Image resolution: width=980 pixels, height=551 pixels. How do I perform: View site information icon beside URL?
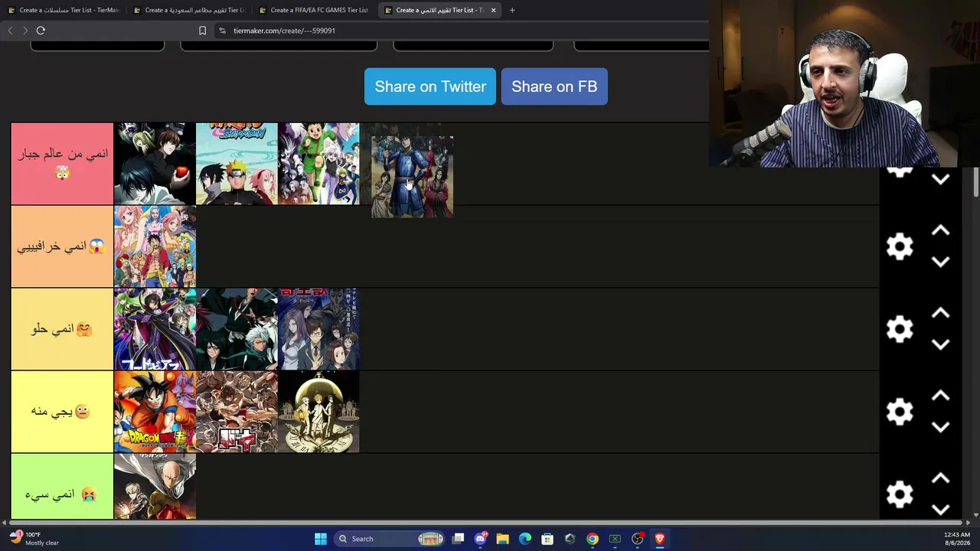coord(222,31)
